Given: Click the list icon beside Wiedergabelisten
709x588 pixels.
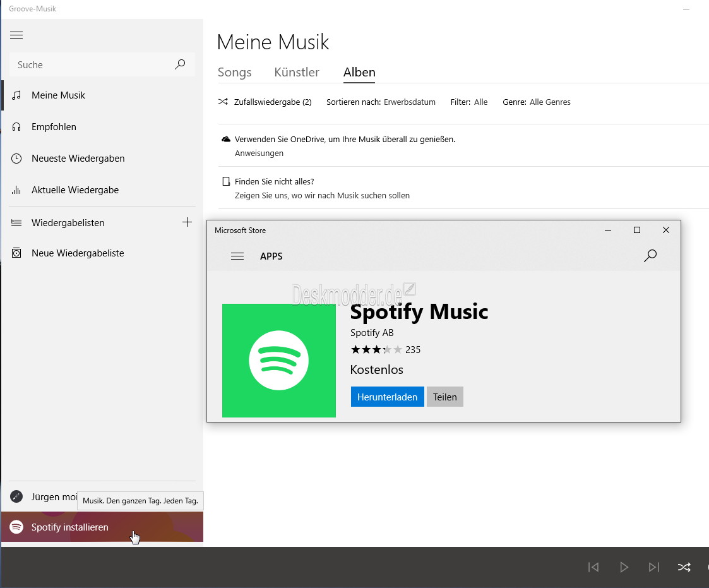Looking at the screenshot, I should point(16,222).
